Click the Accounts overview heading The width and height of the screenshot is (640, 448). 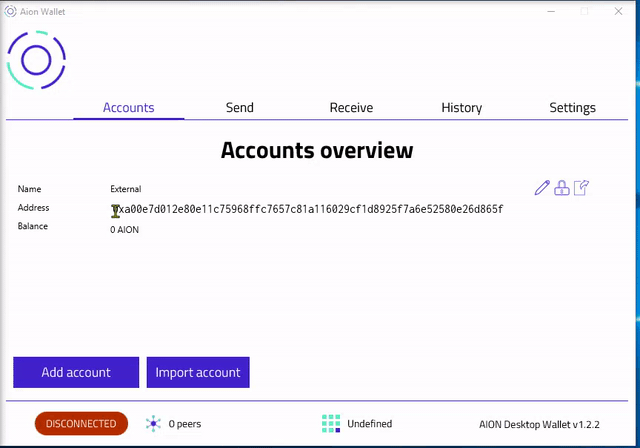[317, 150]
